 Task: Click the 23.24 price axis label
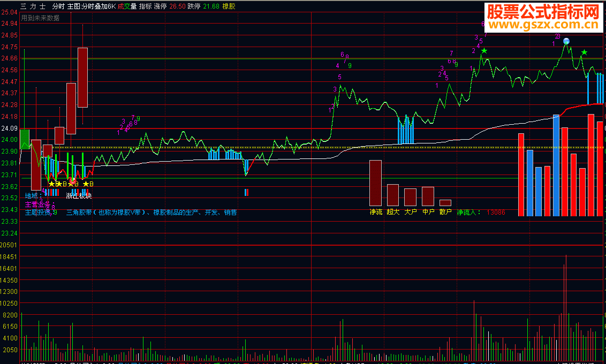[9, 233]
